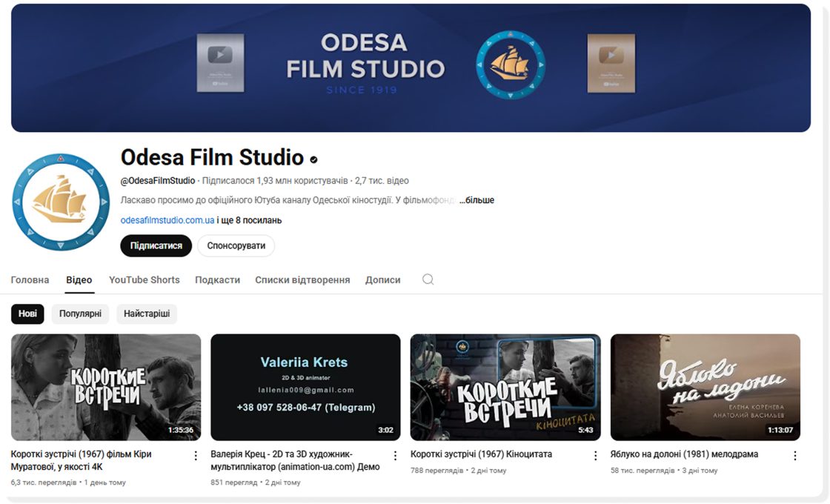The height and width of the screenshot is (504, 830).
Task: Subscribe with the Підписатися button
Action: point(156,245)
